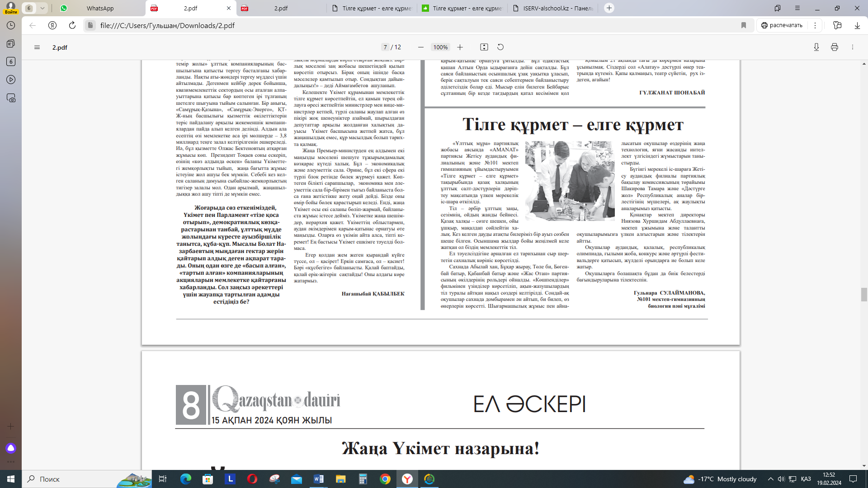Click the author name Нағашыбай ҚАБЫЛБЕК
868x488 pixels.
[373, 294]
